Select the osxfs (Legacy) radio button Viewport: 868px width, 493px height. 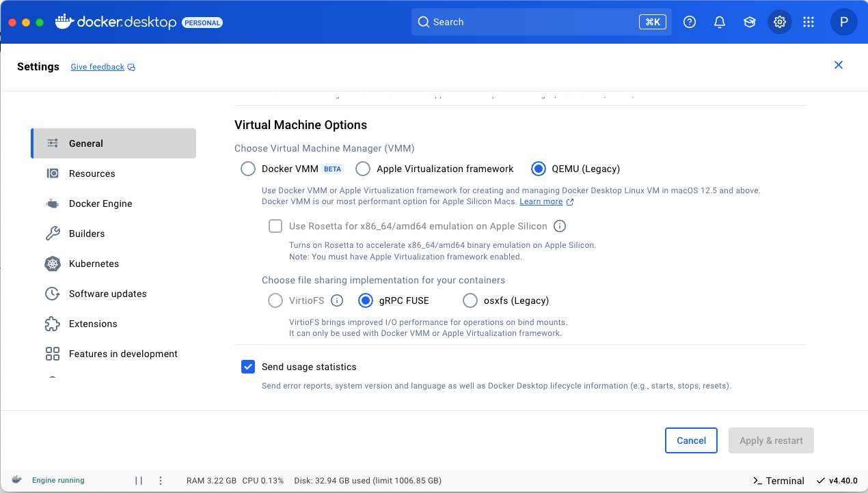470,300
